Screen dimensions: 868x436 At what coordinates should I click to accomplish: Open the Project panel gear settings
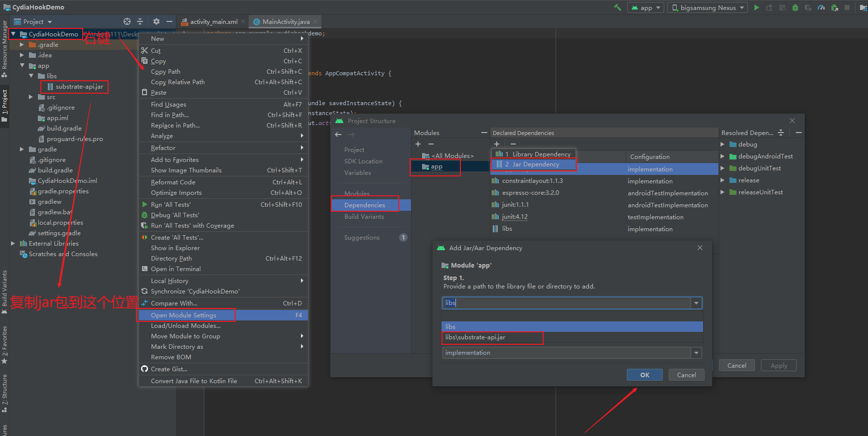click(156, 21)
